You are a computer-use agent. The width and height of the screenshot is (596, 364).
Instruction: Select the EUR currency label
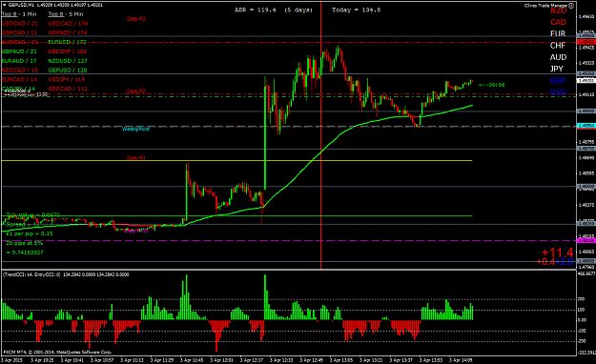[558, 33]
